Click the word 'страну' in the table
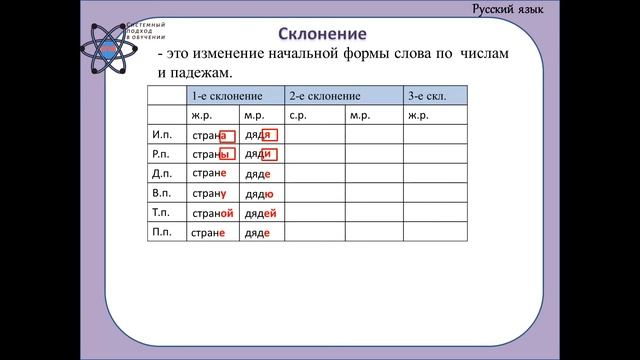Image resolution: width=640 pixels, height=360 pixels. 209,193
